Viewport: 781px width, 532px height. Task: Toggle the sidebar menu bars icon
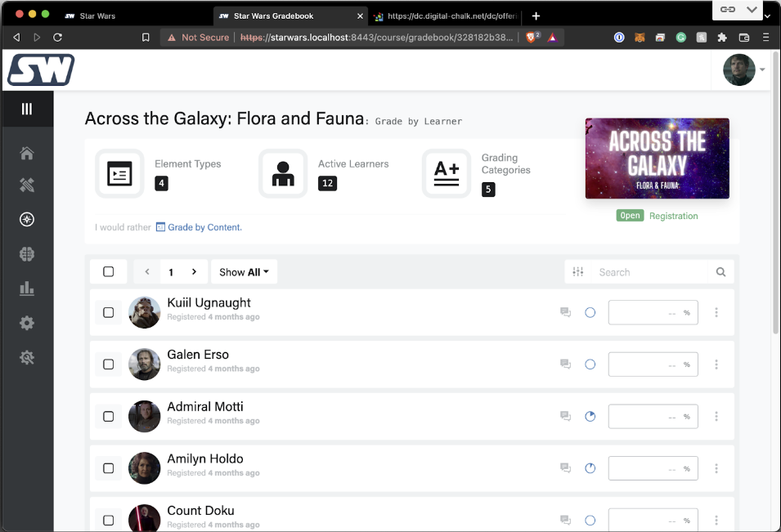pos(27,109)
